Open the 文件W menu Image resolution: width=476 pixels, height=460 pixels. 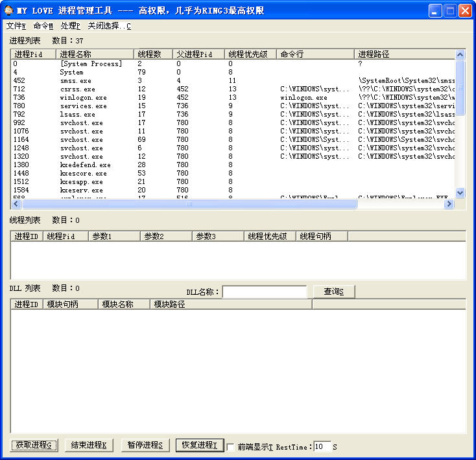pos(16,26)
